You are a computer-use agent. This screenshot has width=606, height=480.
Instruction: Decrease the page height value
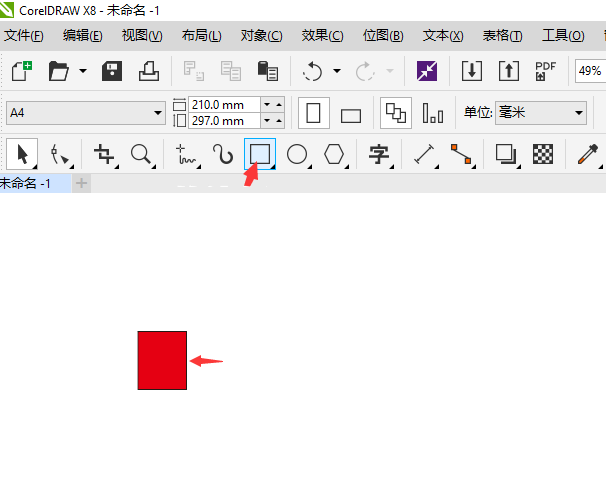pyautogui.click(x=267, y=121)
